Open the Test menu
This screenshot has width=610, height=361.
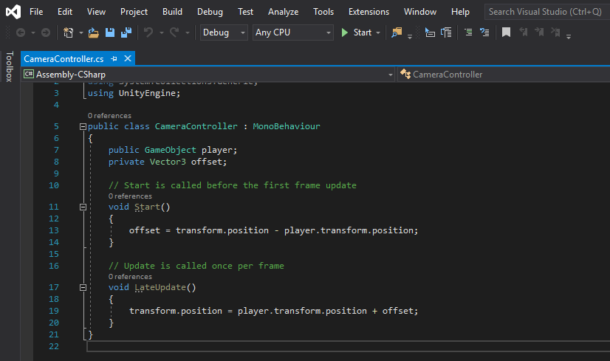click(x=245, y=12)
